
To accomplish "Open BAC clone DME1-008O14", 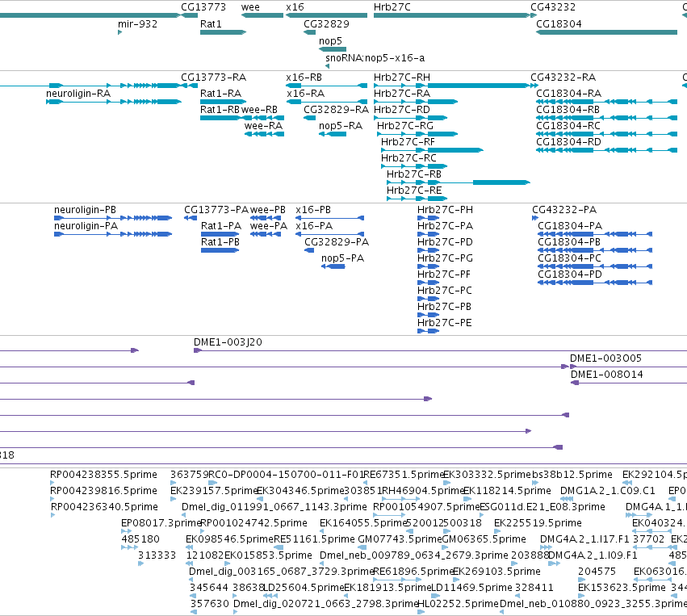I will [x=607, y=375].
